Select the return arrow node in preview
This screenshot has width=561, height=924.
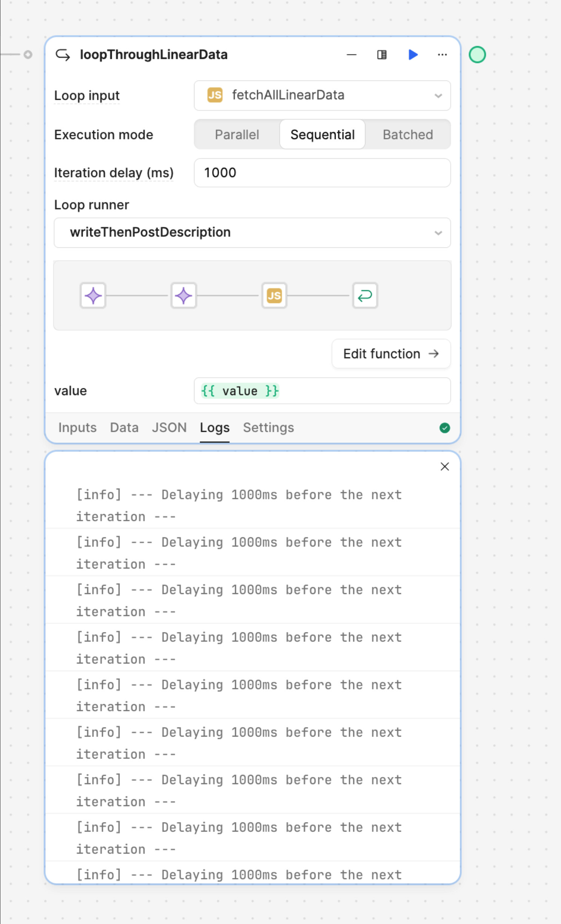(x=365, y=295)
